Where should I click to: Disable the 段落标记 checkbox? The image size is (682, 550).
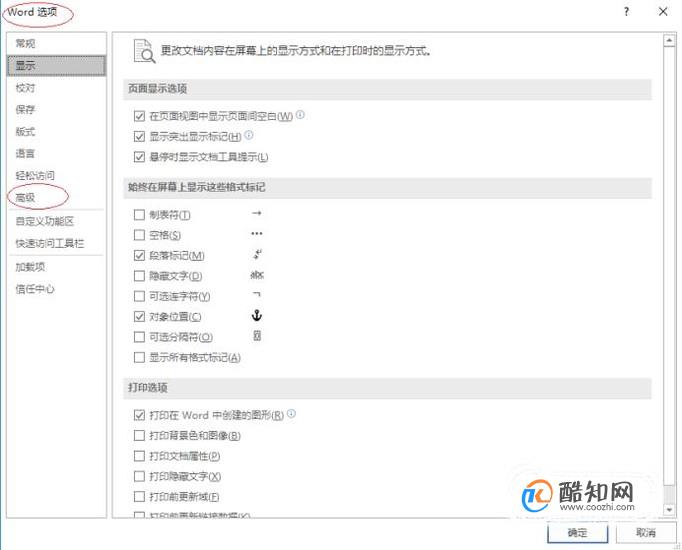(x=139, y=256)
